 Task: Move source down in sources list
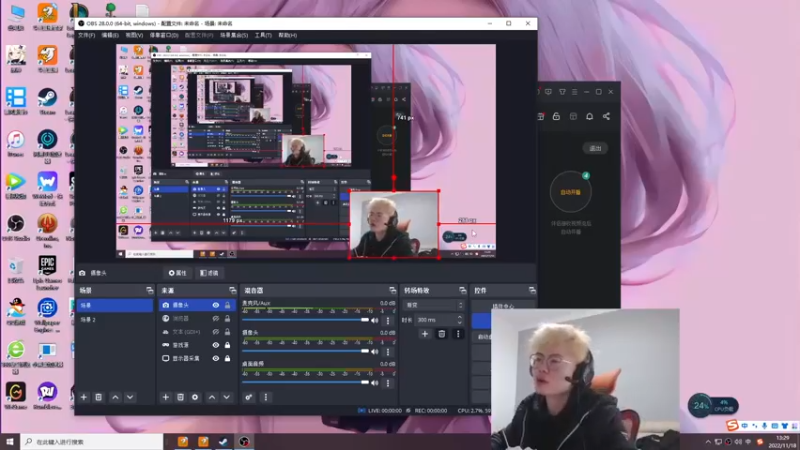[227, 397]
